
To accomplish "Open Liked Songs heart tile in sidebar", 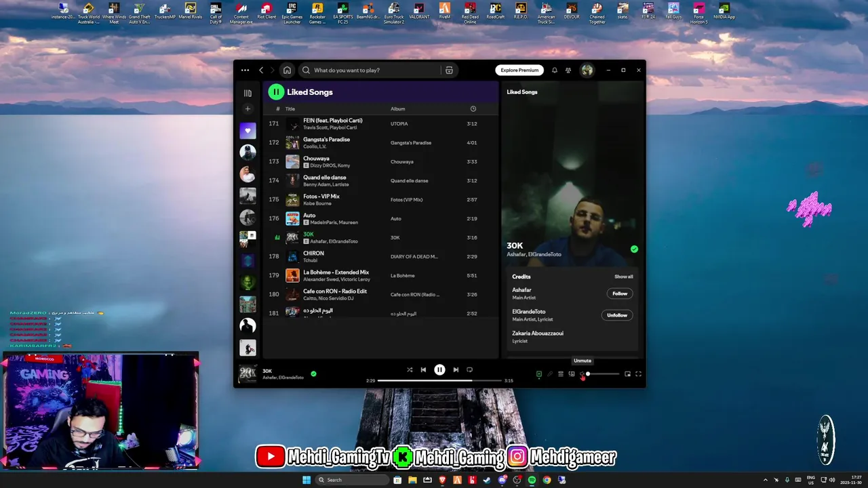I will tap(248, 131).
